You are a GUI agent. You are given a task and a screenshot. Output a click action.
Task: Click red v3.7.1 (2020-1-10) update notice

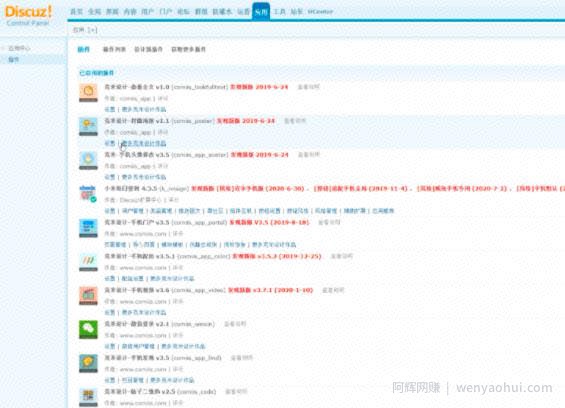[271, 290]
